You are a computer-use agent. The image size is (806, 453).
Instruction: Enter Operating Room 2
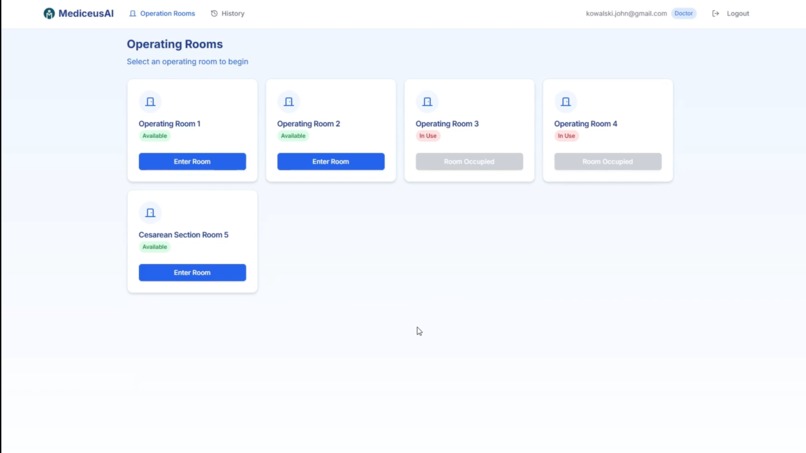pos(331,161)
